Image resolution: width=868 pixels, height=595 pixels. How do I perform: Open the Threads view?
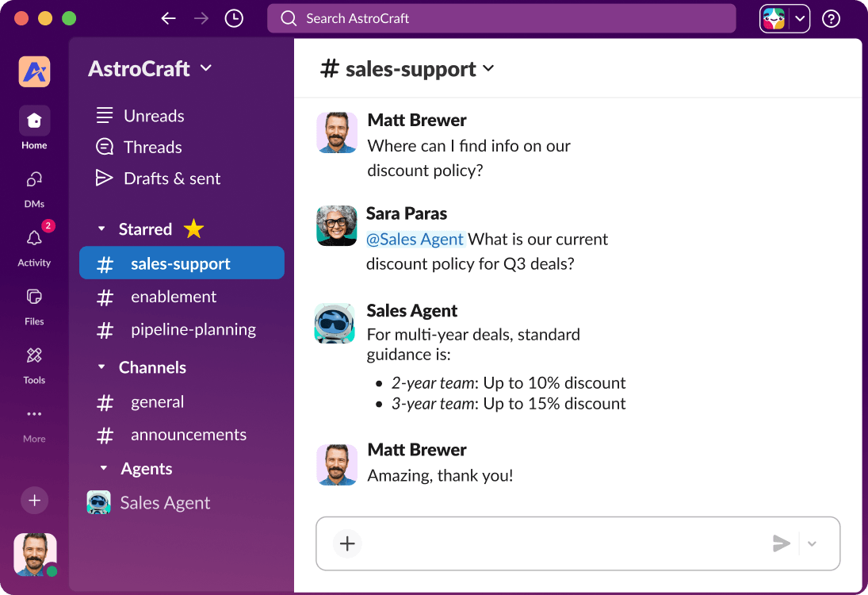point(151,147)
